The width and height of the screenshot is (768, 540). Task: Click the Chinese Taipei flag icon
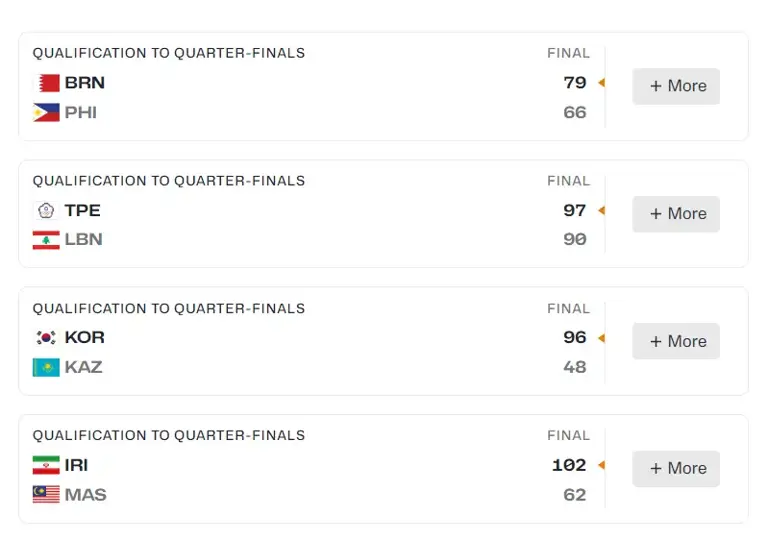click(x=46, y=210)
